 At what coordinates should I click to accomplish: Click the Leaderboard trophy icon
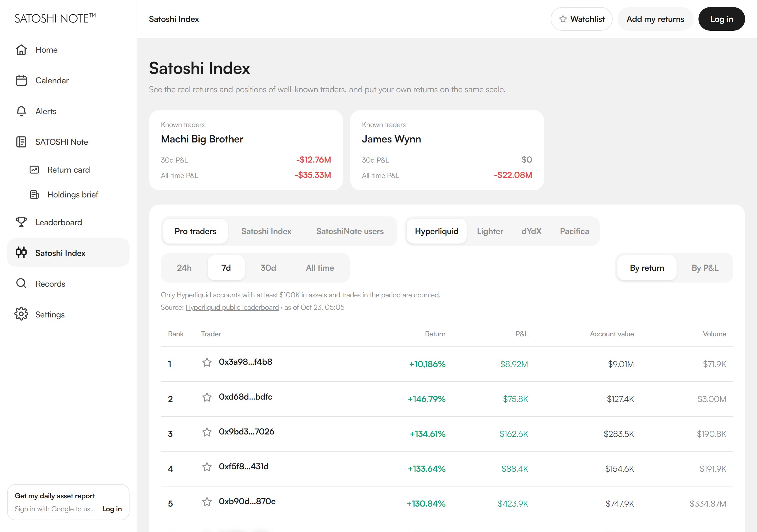[21, 222]
